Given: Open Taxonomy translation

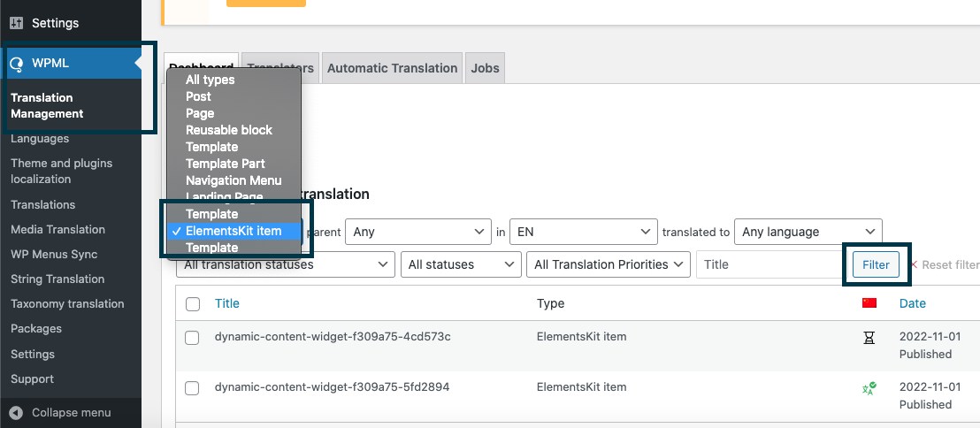Looking at the screenshot, I should click(x=67, y=304).
